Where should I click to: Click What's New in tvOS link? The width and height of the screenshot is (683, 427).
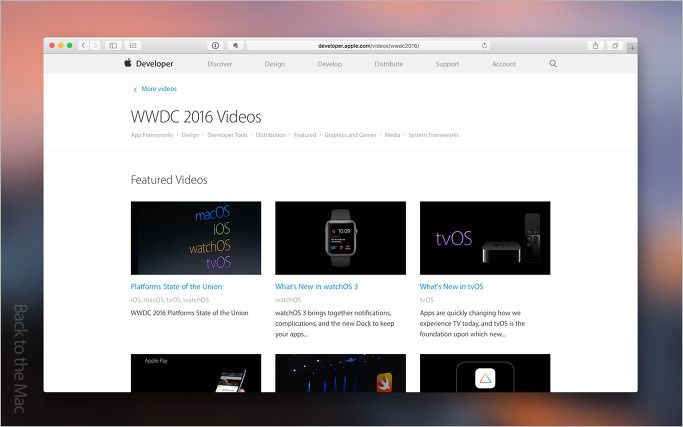click(451, 287)
